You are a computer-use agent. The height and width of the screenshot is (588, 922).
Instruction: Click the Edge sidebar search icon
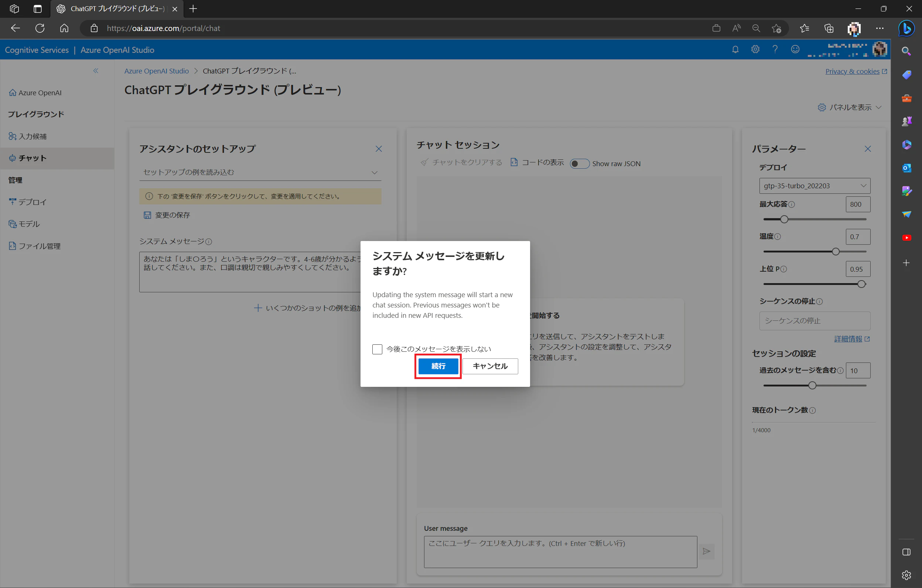tap(906, 51)
